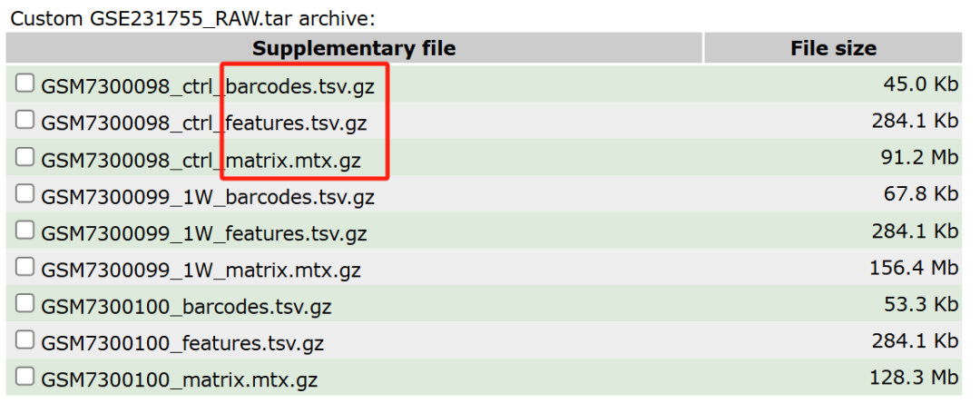Click the GSM7300098_ctrl_barcodes.tsv.gz file name

[x=208, y=86]
